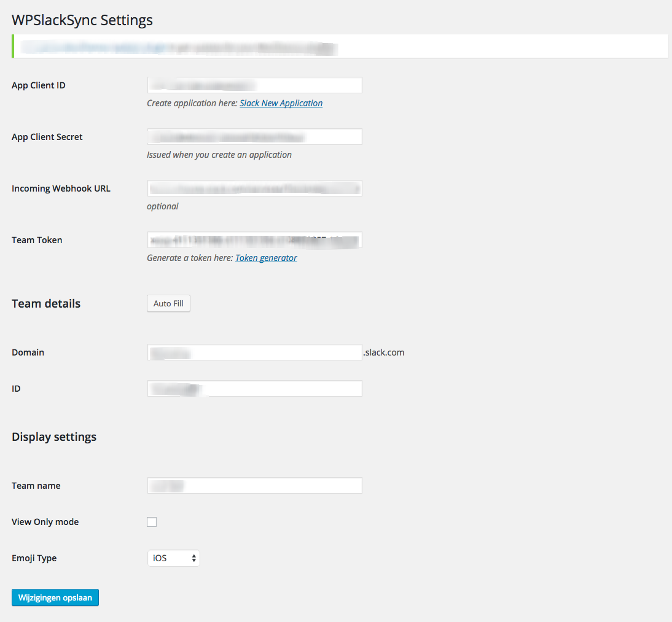This screenshot has height=622, width=672.
Task: Open the Emoji Type dropdown
Action: [x=174, y=558]
